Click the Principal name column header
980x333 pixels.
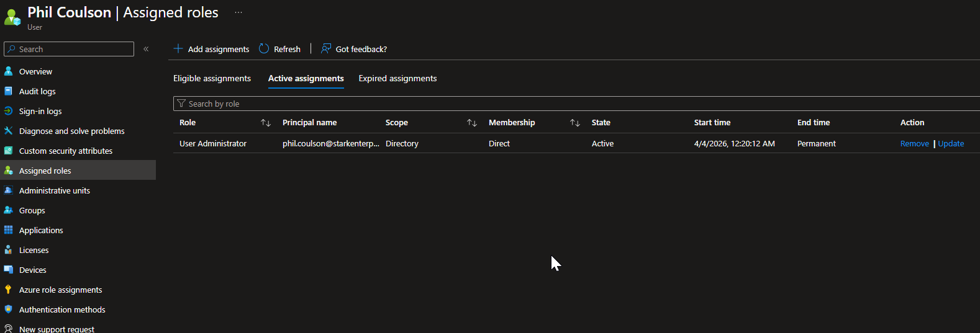pyautogui.click(x=309, y=122)
